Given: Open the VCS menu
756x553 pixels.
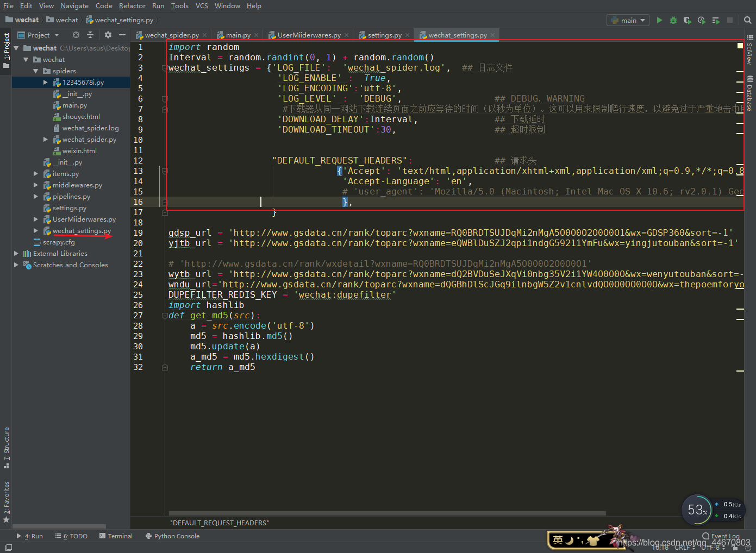Looking at the screenshot, I should click(202, 5).
